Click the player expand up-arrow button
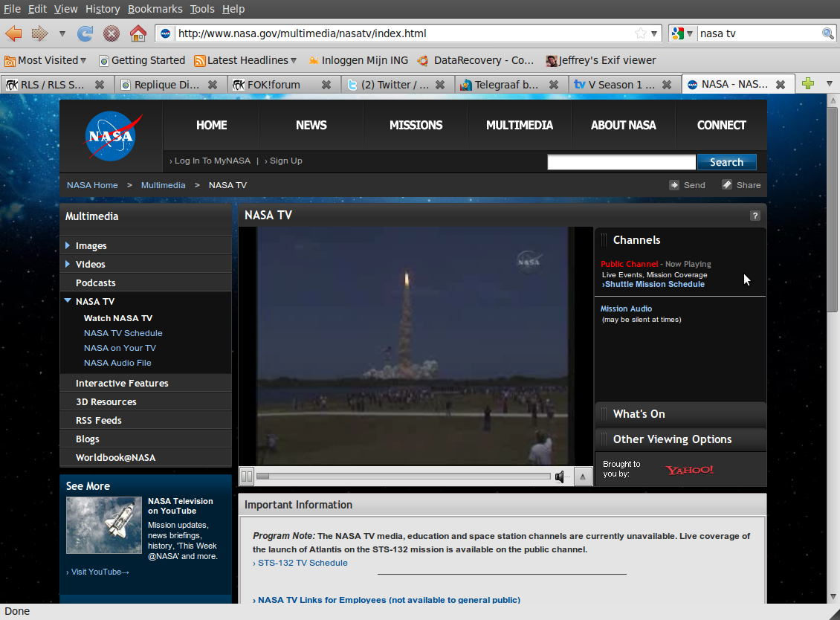The height and width of the screenshot is (620, 840). pyautogui.click(x=583, y=476)
